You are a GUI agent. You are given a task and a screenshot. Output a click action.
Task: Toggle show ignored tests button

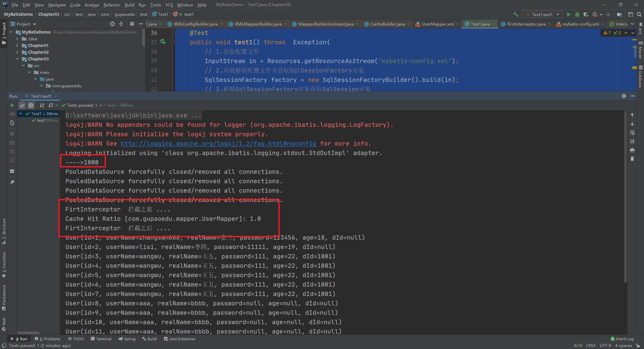[x=31, y=105]
